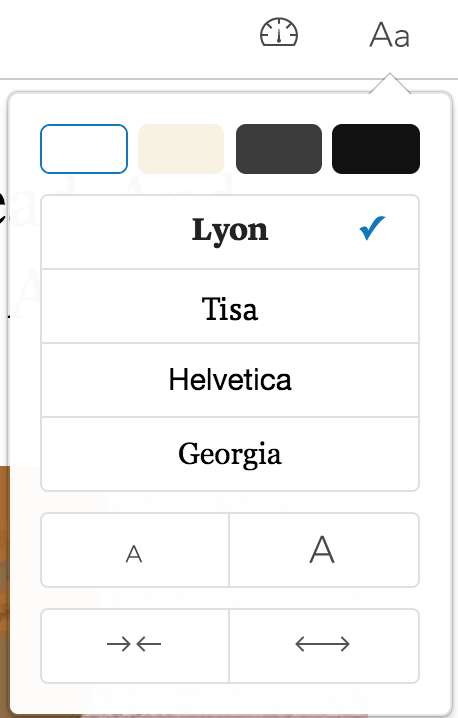Increase font size with large A
Screen dimensions: 458x718
tap(324, 550)
